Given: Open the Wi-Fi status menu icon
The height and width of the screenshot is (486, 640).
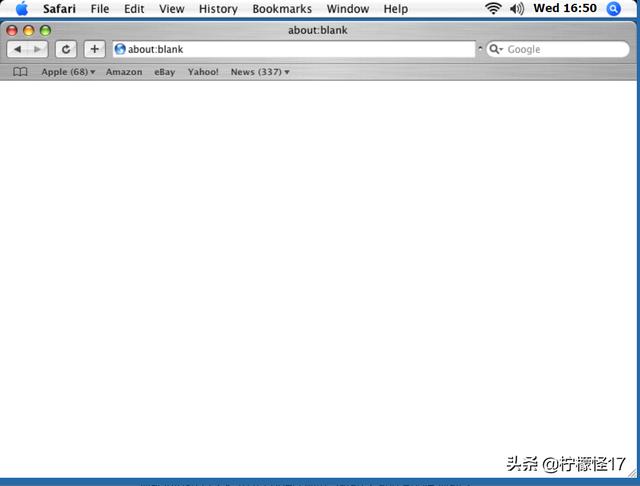Looking at the screenshot, I should [493, 9].
